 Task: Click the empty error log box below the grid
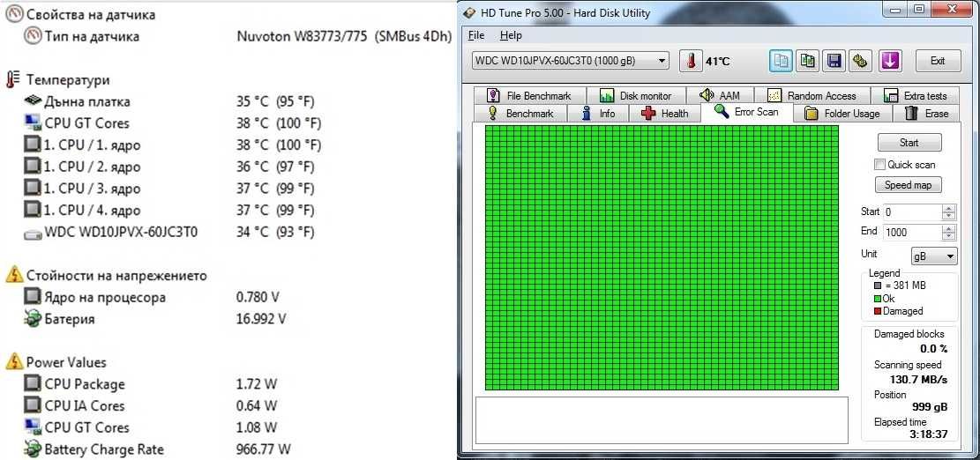click(662, 420)
